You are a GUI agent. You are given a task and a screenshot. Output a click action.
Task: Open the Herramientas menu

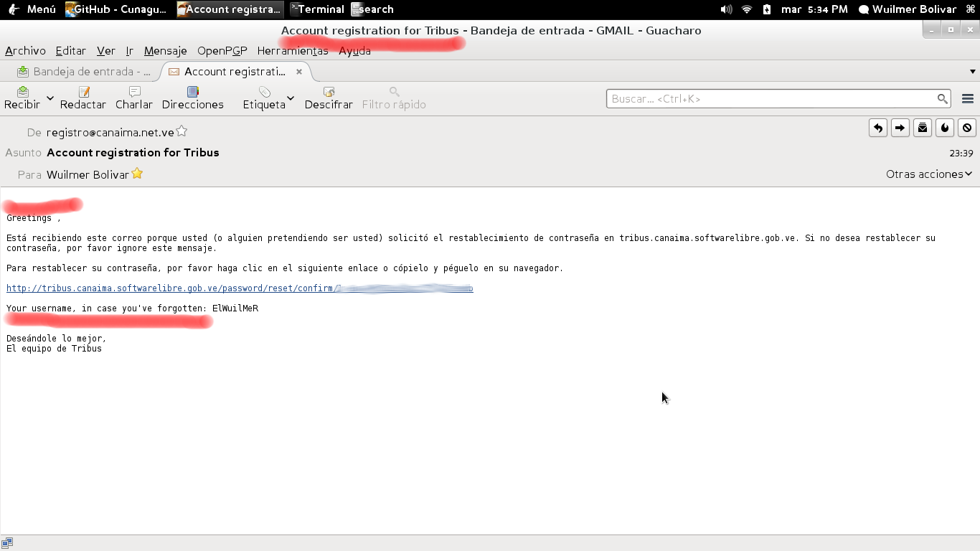(293, 51)
